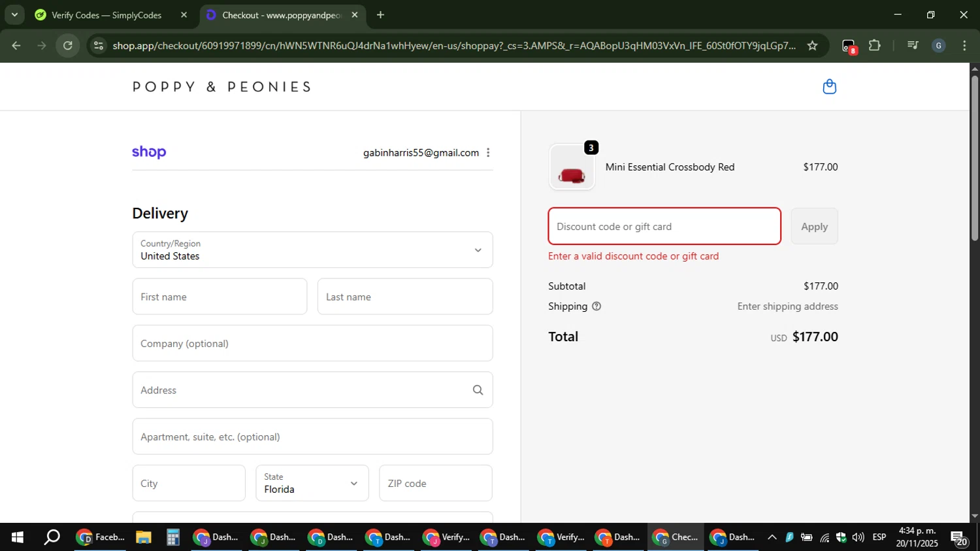Click the Poppy & Peonies store logo
The width and height of the screenshot is (980, 551).
(222, 87)
